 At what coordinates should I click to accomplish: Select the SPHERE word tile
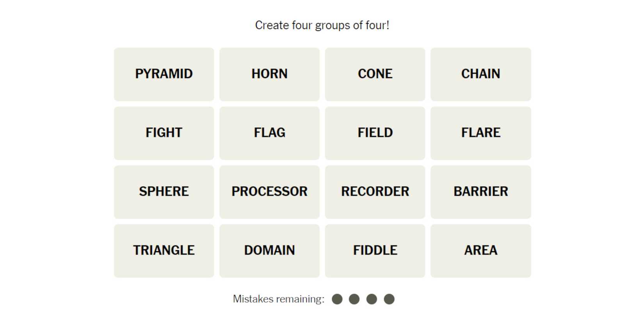(164, 192)
